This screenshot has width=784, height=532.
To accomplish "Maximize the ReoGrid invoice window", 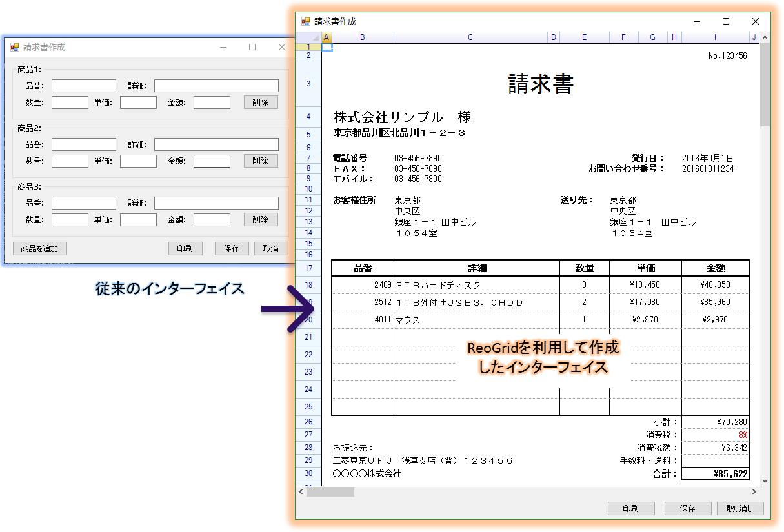I will click(726, 21).
